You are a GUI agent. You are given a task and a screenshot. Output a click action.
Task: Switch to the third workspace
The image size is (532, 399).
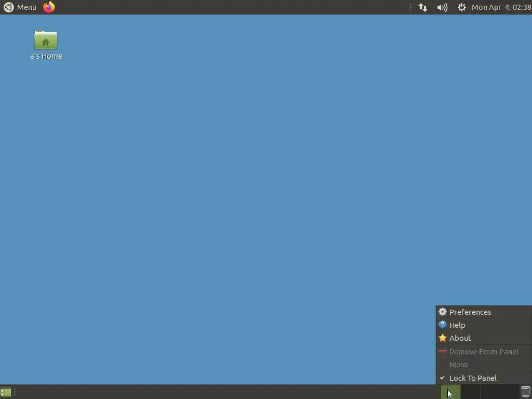(x=490, y=392)
